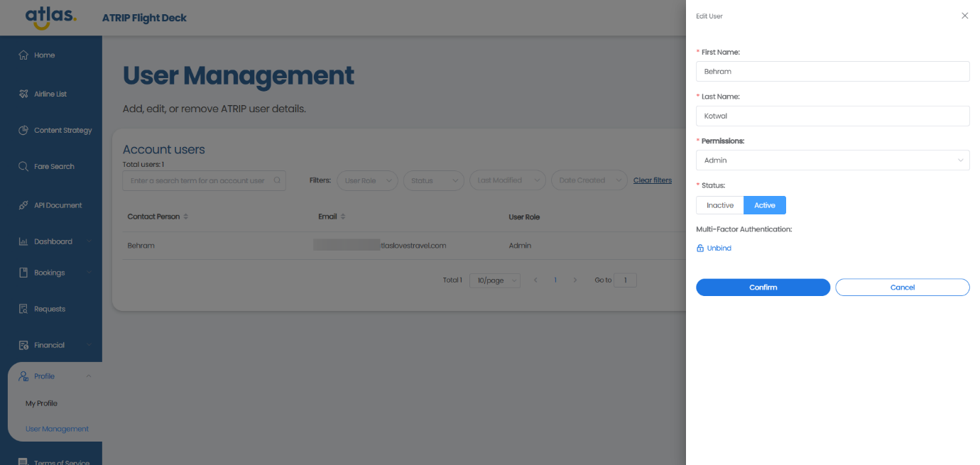The height and width of the screenshot is (465, 980).
Task: Click the First Name input field
Action: point(832,71)
